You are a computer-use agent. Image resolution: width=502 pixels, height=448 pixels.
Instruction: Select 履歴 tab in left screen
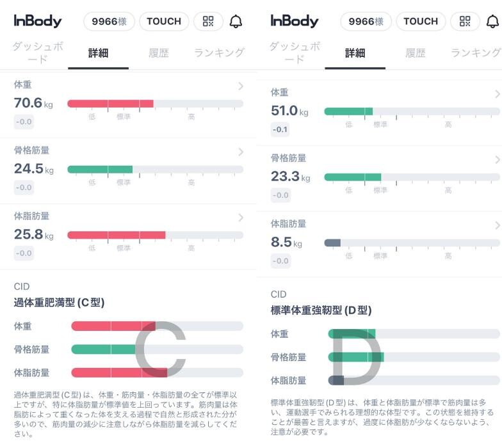point(159,52)
